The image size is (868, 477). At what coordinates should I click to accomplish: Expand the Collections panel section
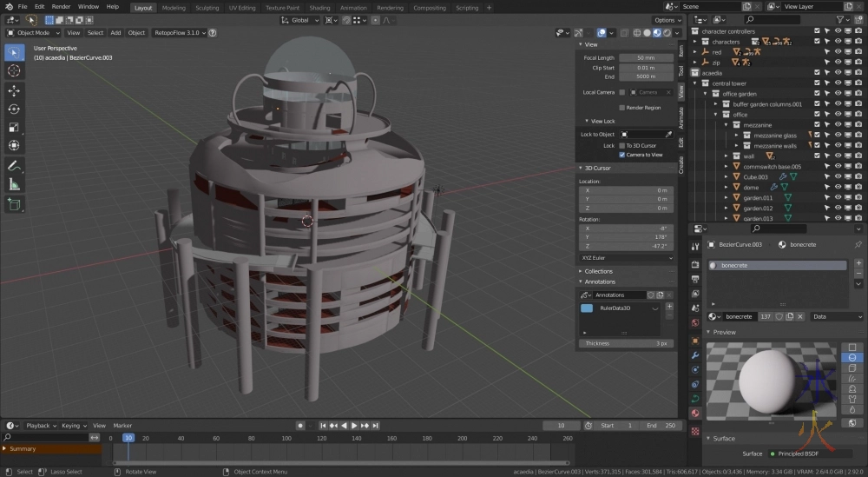(x=598, y=271)
